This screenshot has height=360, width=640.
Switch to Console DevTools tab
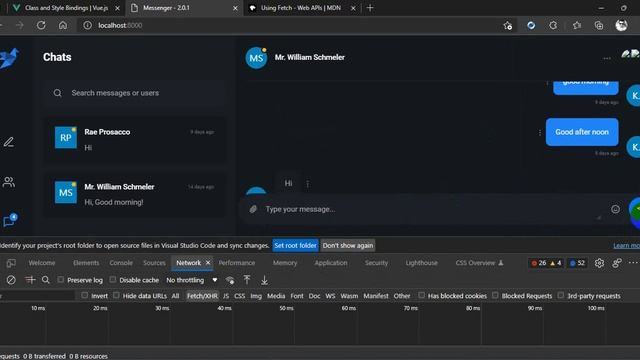click(121, 263)
